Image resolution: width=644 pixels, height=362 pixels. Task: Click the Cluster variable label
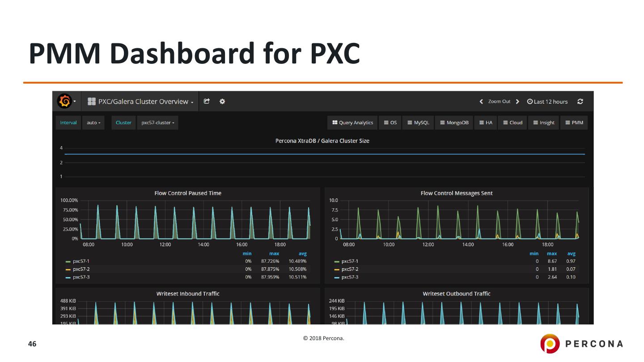123,122
